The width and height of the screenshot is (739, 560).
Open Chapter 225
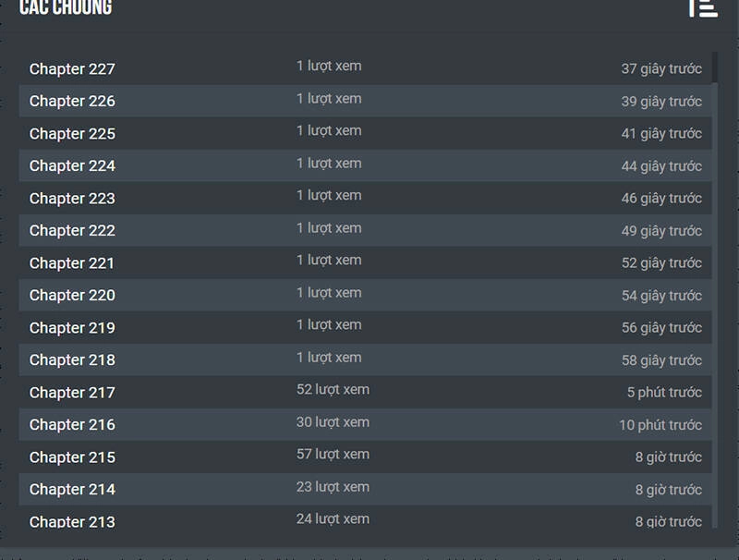[72, 134]
